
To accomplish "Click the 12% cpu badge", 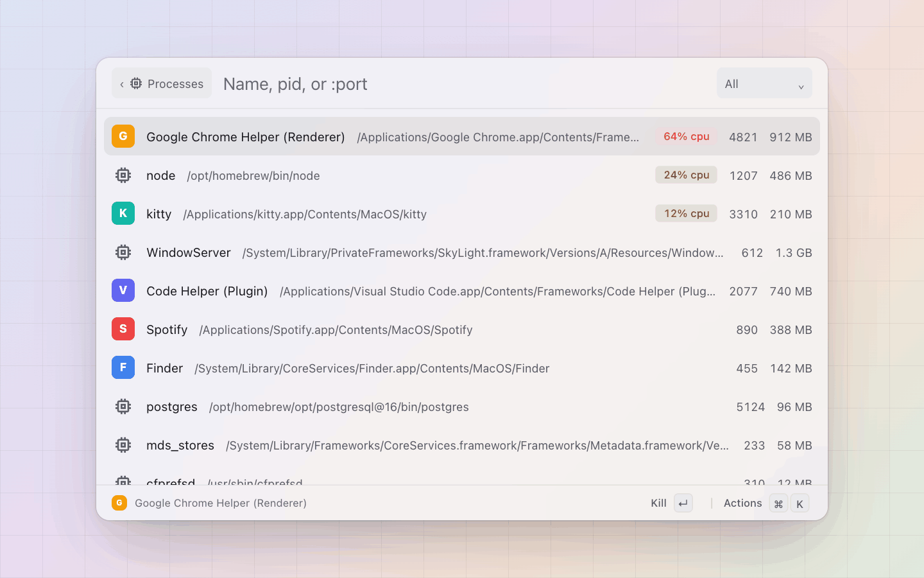I will (x=686, y=213).
